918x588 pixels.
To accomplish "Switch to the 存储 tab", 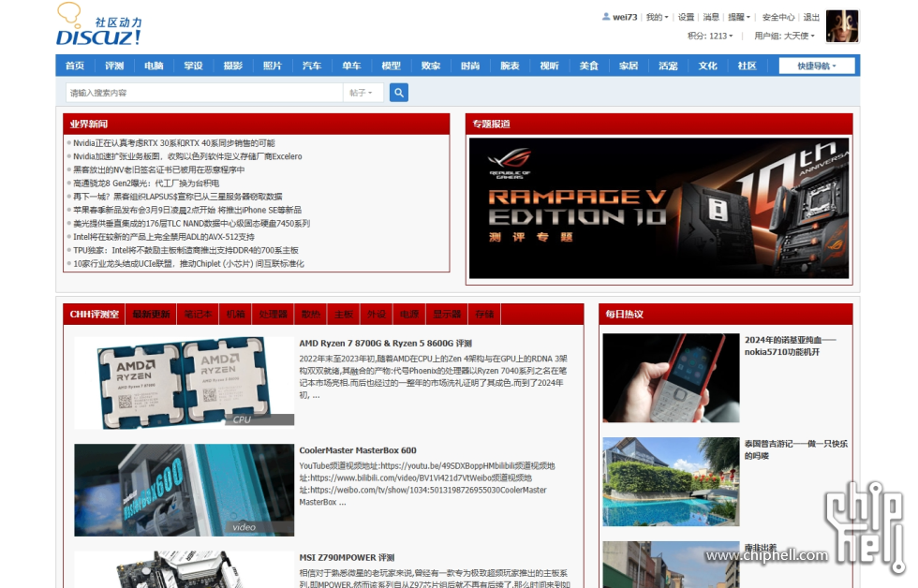I will (x=484, y=315).
